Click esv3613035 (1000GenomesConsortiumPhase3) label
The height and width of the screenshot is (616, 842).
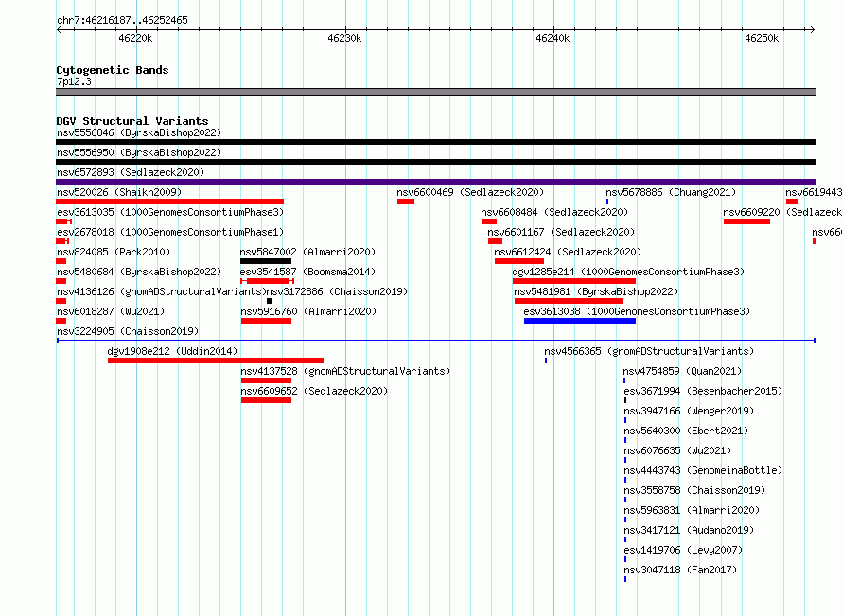click(x=170, y=212)
